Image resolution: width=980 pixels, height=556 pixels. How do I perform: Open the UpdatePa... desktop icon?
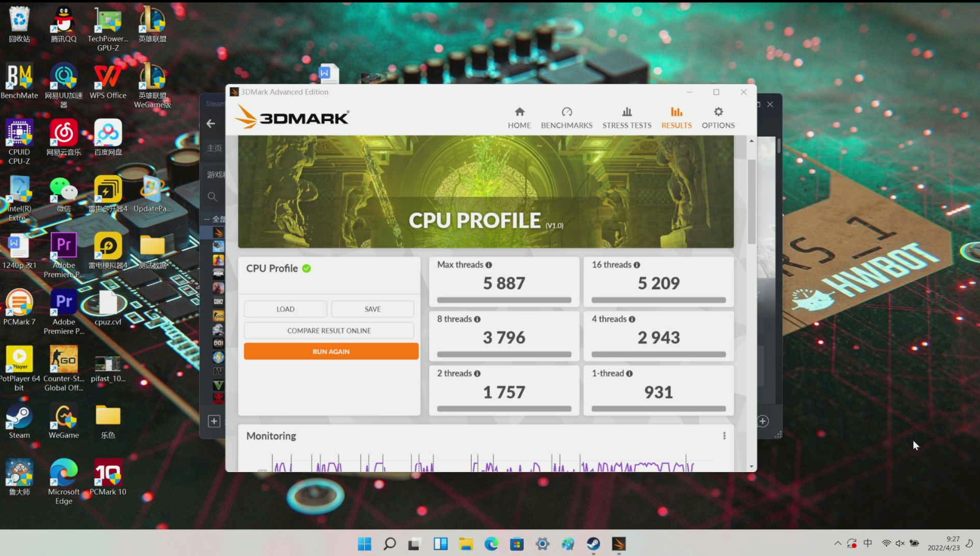click(x=152, y=195)
